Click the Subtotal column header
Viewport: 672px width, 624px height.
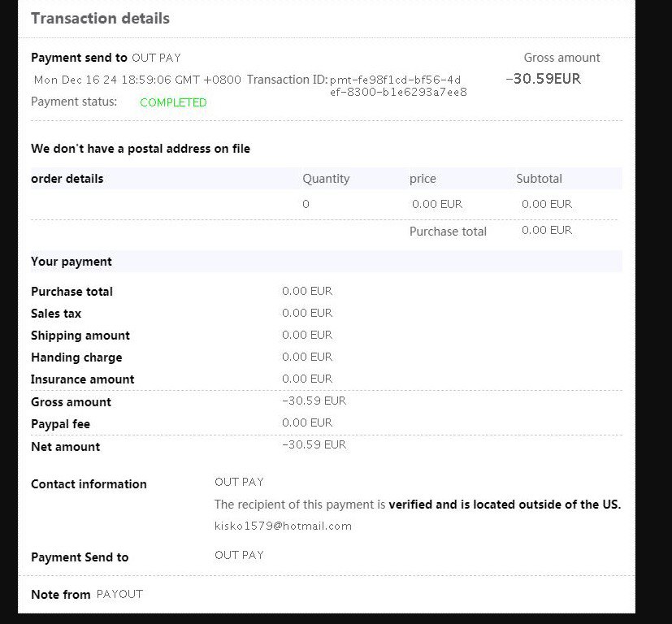(x=539, y=179)
